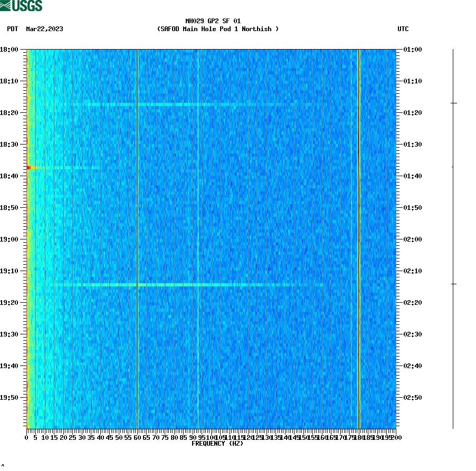
Task: Select the gridline at 60 Hz
Action: click(x=137, y=237)
